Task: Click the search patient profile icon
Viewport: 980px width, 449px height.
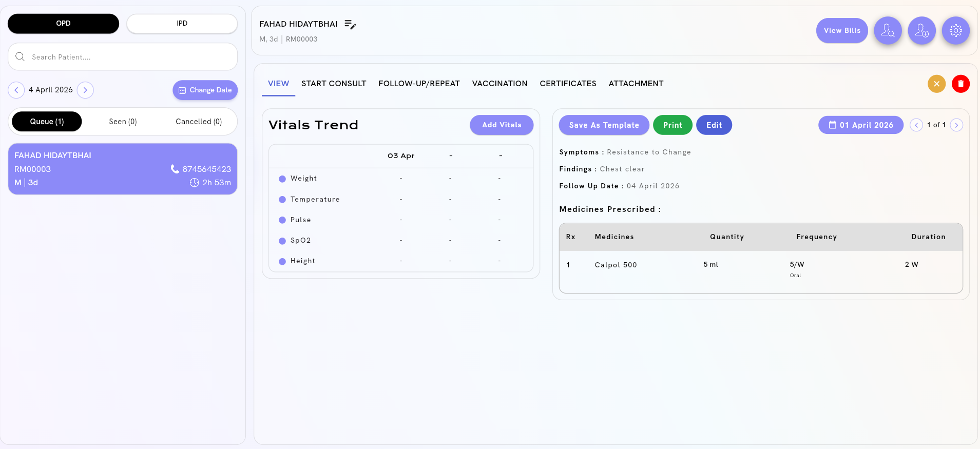Action: (888, 31)
